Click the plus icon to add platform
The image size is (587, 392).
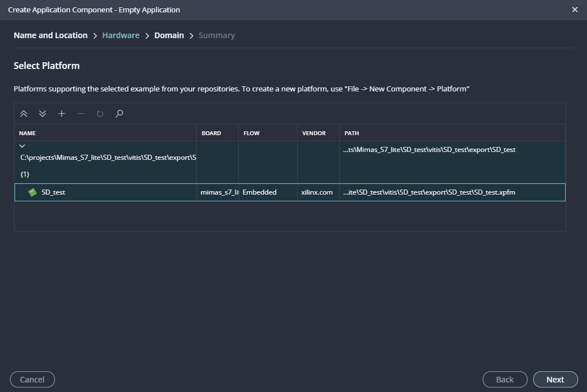tap(62, 114)
